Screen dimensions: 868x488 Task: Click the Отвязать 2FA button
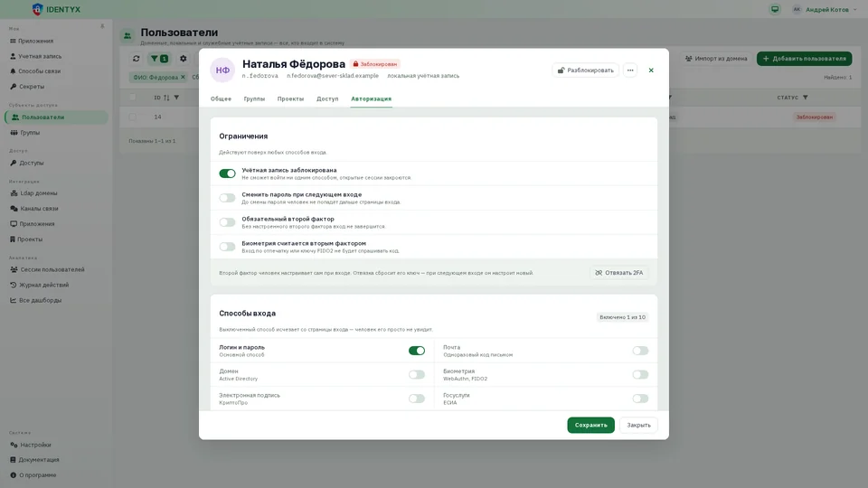click(618, 273)
